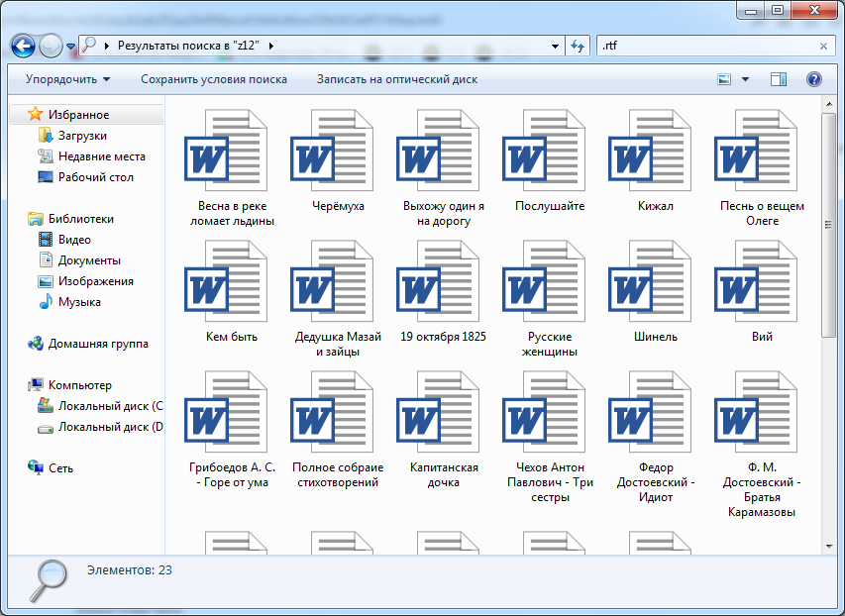
Task: Go back with the blue Back arrow
Action: point(23,46)
